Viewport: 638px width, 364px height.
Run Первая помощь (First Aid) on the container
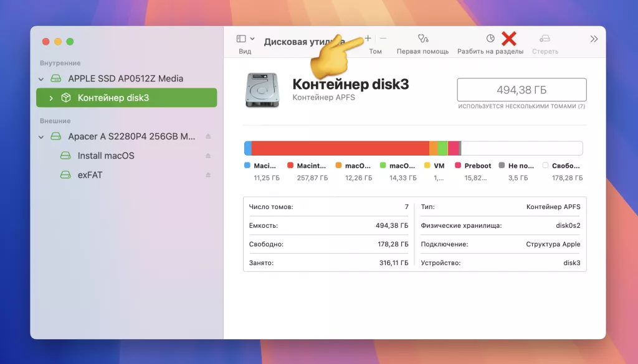click(424, 39)
